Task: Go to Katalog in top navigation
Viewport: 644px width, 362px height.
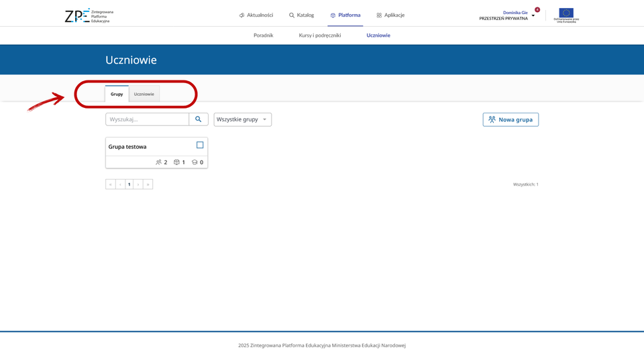Action: click(301, 15)
